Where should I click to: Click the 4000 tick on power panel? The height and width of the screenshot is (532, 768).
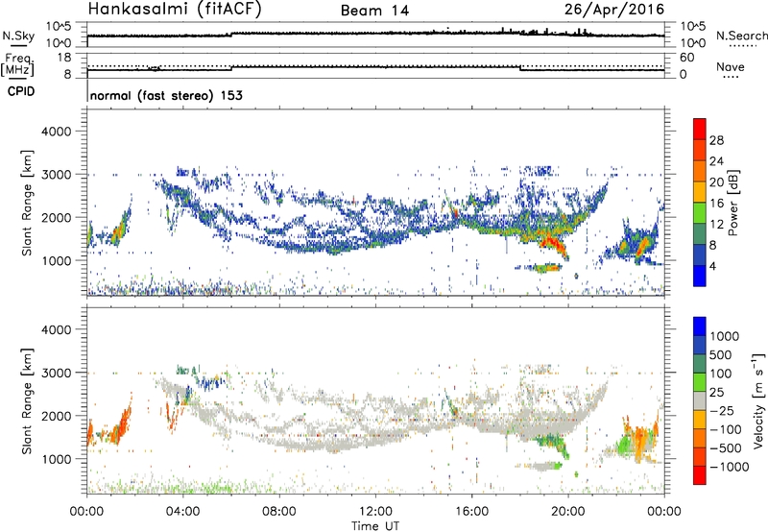tap(56, 132)
